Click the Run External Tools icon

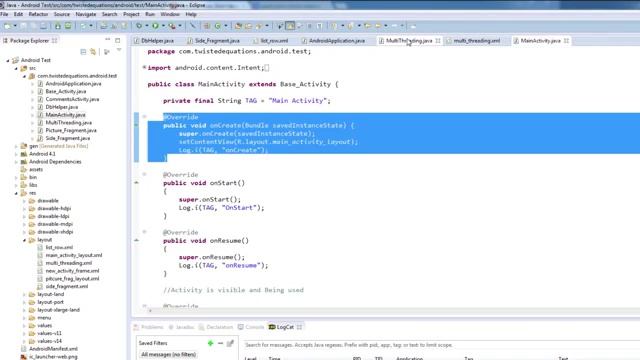click(172, 26)
